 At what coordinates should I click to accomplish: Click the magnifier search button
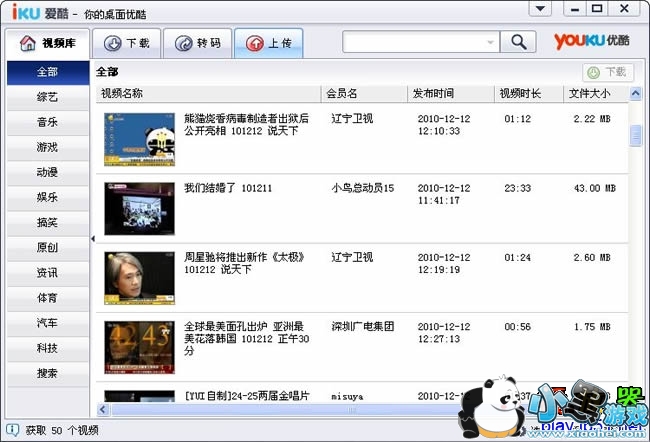(518, 42)
